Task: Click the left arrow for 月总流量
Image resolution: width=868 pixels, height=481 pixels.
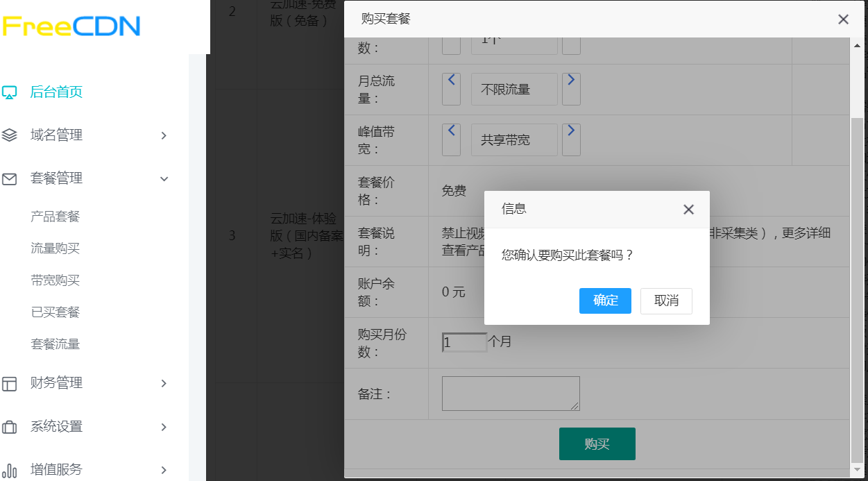Action: pos(451,88)
